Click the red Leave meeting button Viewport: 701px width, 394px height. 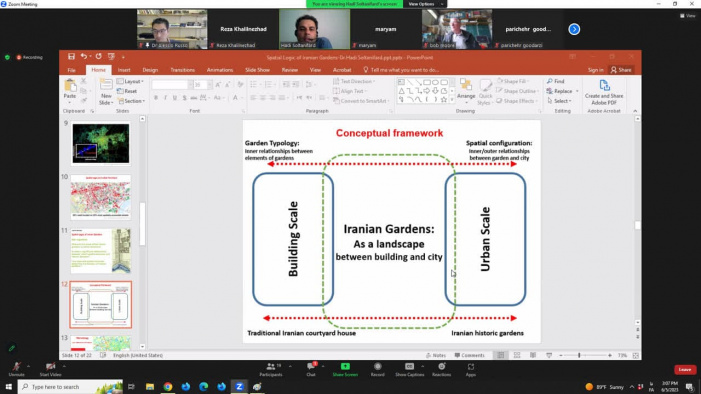pyautogui.click(x=684, y=369)
